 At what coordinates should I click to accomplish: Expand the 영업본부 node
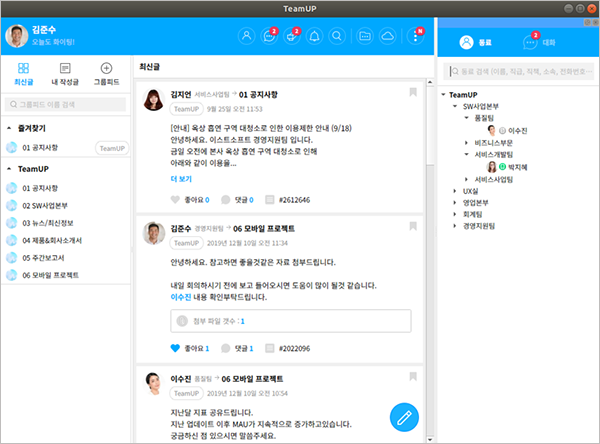[455, 202]
